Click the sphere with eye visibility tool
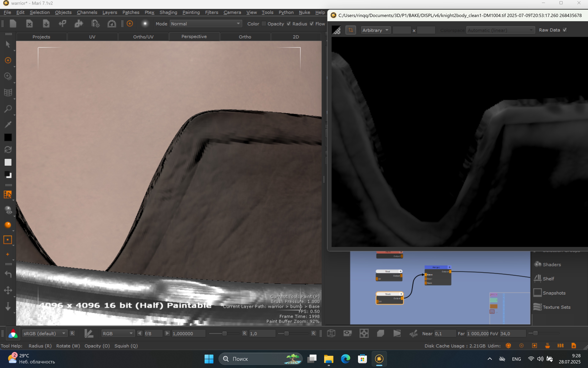This screenshot has width=588, height=368. [x=8, y=210]
